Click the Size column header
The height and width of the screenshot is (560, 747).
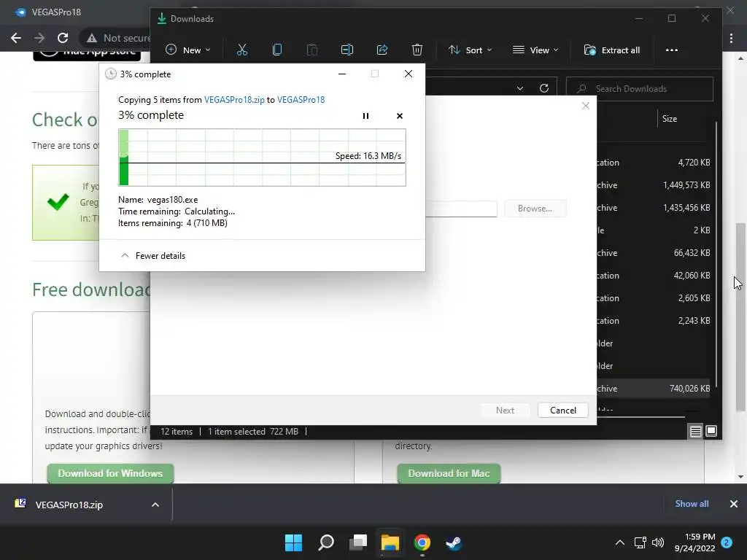pos(670,119)
